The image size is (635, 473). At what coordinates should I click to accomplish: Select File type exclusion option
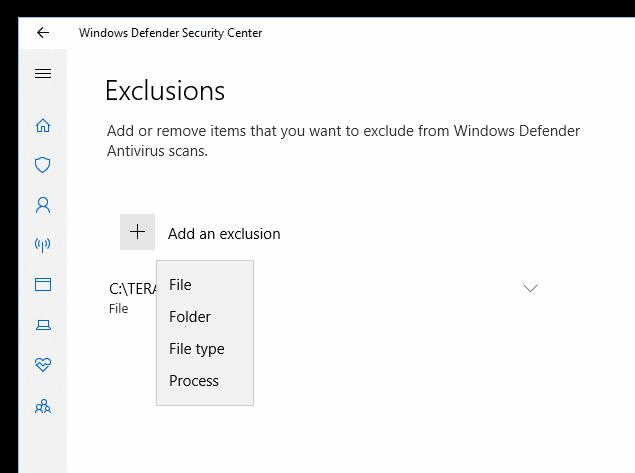pos(196,349)
